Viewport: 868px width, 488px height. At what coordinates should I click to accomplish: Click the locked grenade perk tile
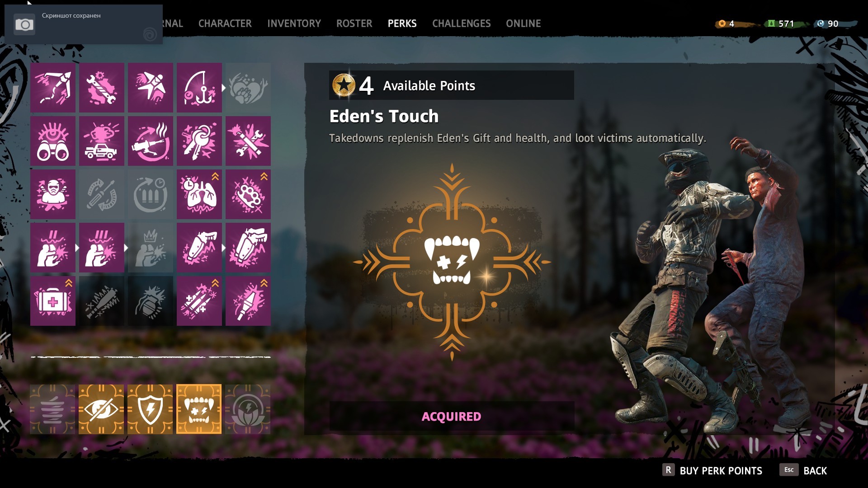(151, 301)
